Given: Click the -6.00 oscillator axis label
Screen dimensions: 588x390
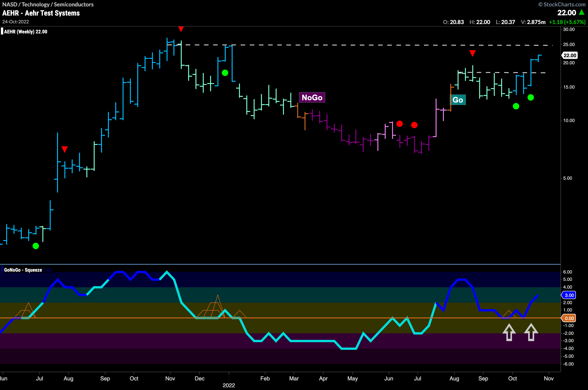Looking at the screenshot, I should [568, 364].
